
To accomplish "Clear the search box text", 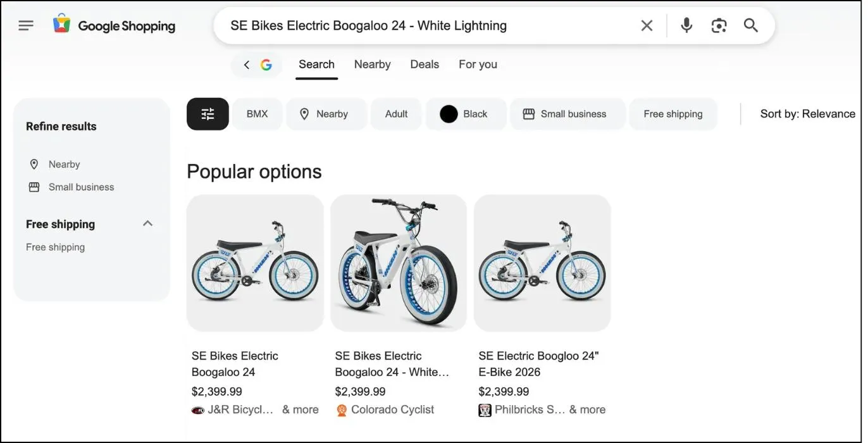I will click(x=647, y=26).
